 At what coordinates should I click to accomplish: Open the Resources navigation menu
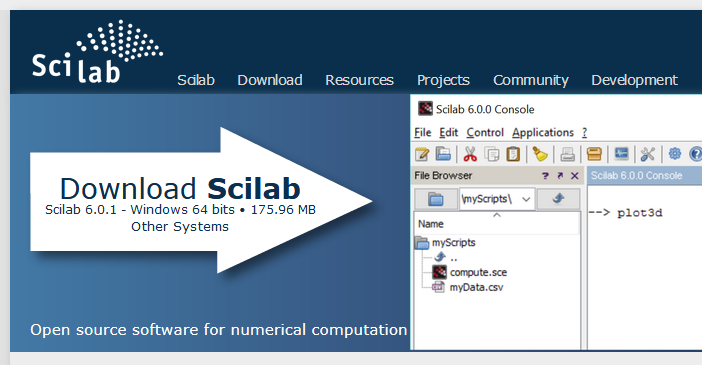point(359,80)
